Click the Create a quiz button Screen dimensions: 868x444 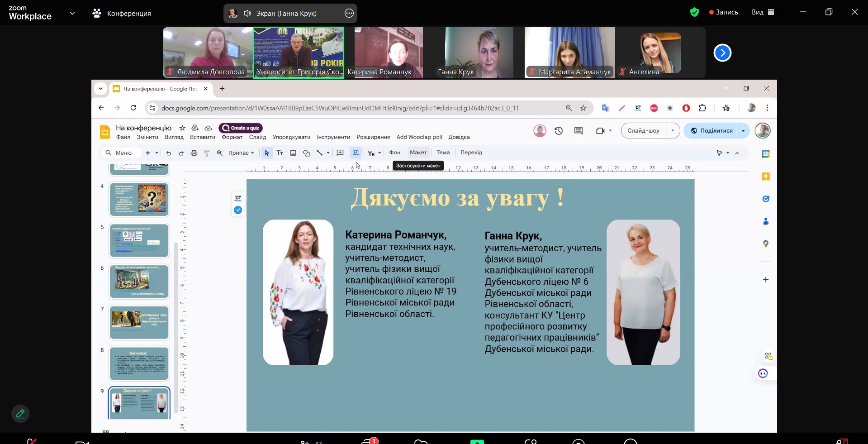click(x=241, y=128)
